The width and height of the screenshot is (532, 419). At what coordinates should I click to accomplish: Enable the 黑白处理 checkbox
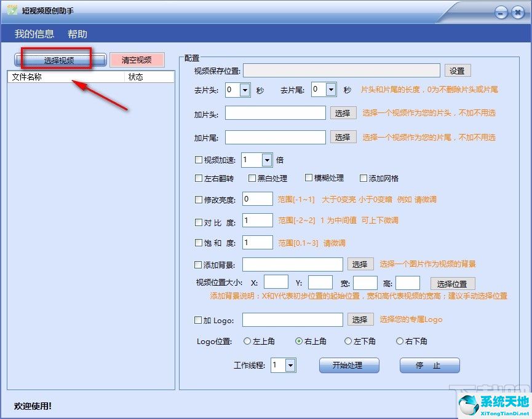pos(252,178)
